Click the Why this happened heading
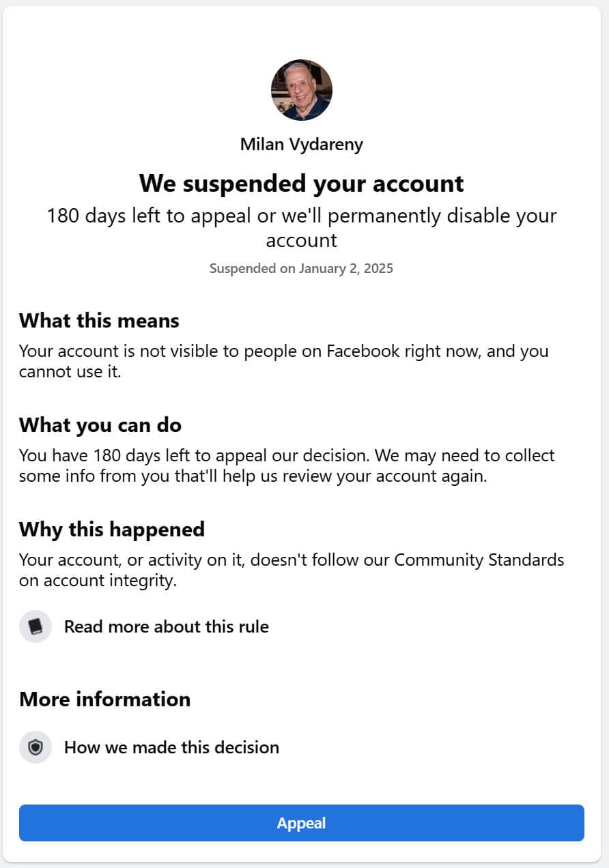Screen dimensions: 609x868 (x=112, y=530)
